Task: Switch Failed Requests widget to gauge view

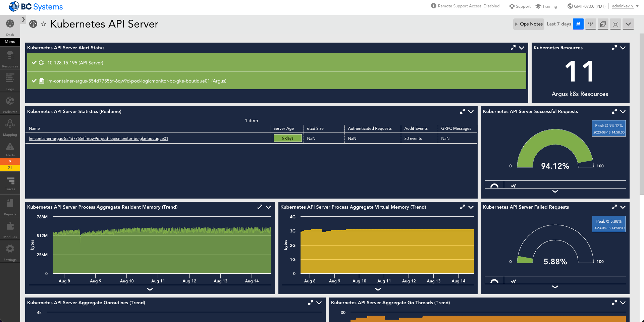Action: (x=494, y=281)
